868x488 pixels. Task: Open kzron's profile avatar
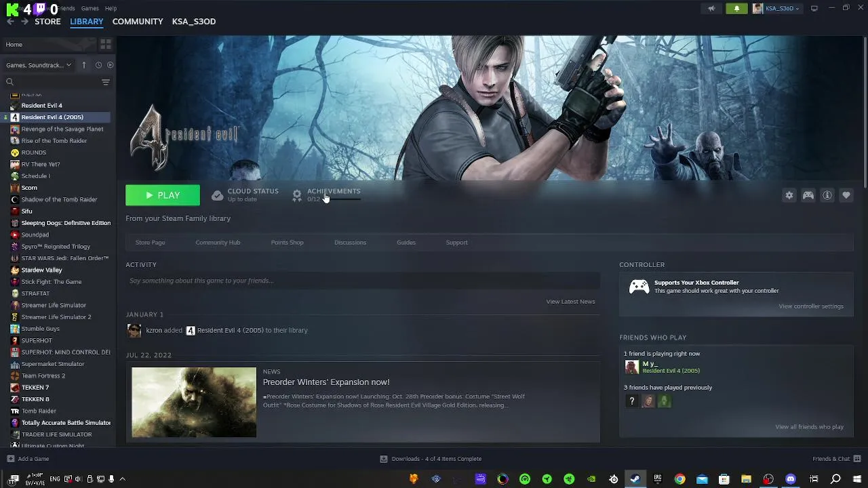pos(134,331)
